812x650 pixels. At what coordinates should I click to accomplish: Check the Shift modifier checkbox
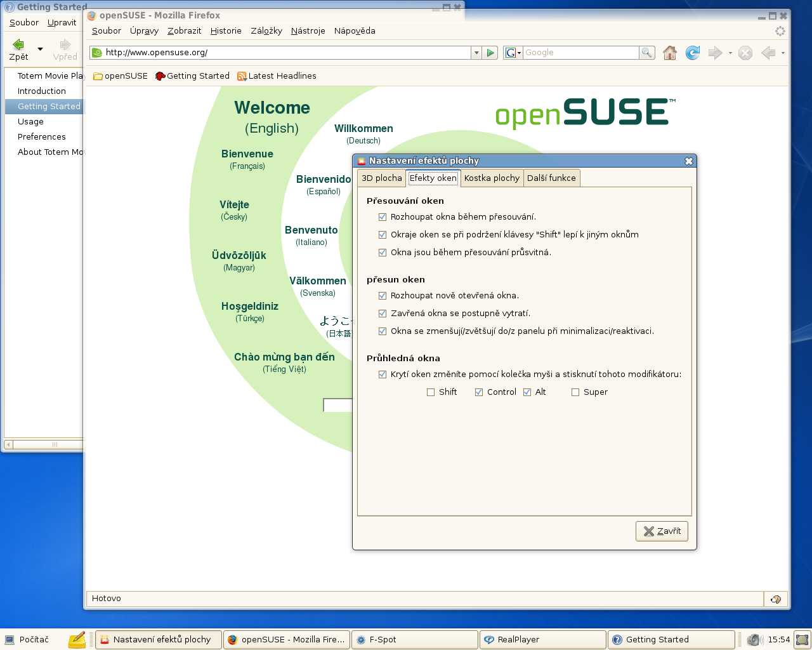click(x=431, y=392)
